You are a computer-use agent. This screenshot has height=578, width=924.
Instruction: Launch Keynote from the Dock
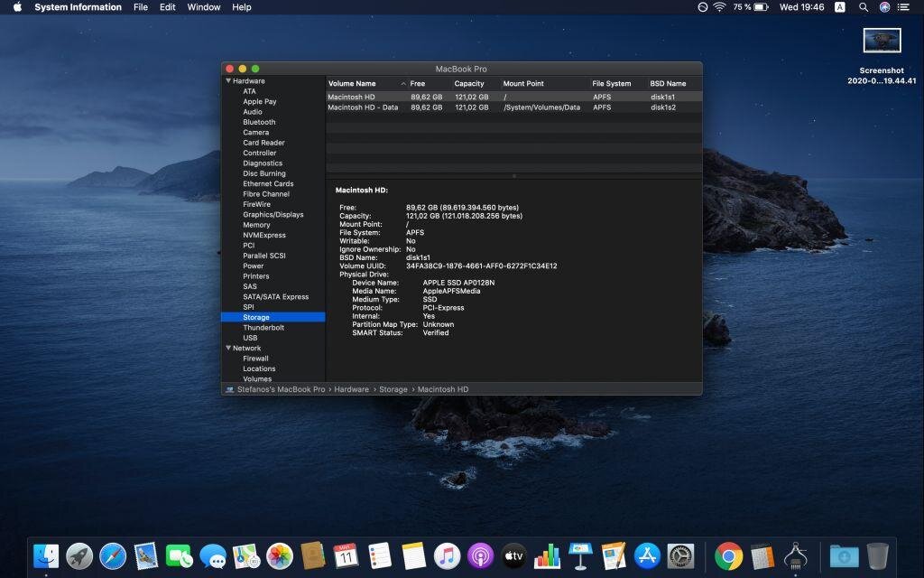coord(580,555)
